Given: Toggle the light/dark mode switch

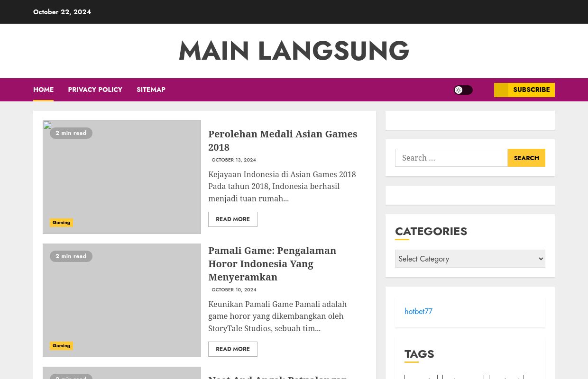Looking at the screenshot, I should 463,90.
